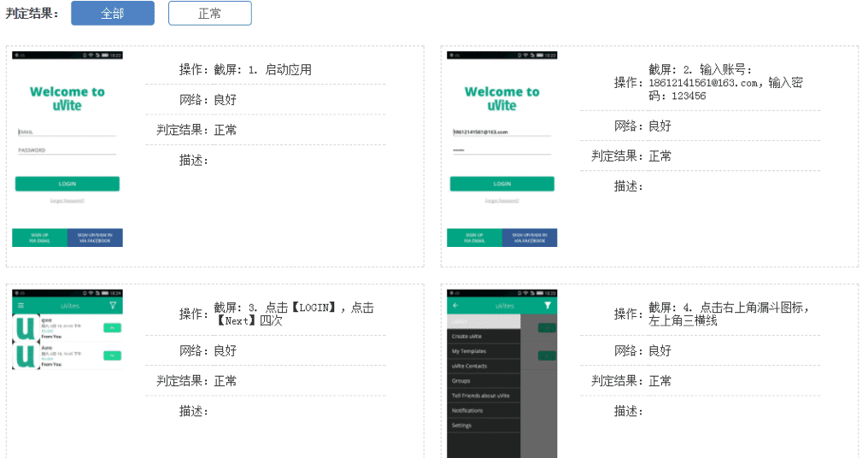Click the EMAIL field in step 1 screenshot

67,132
